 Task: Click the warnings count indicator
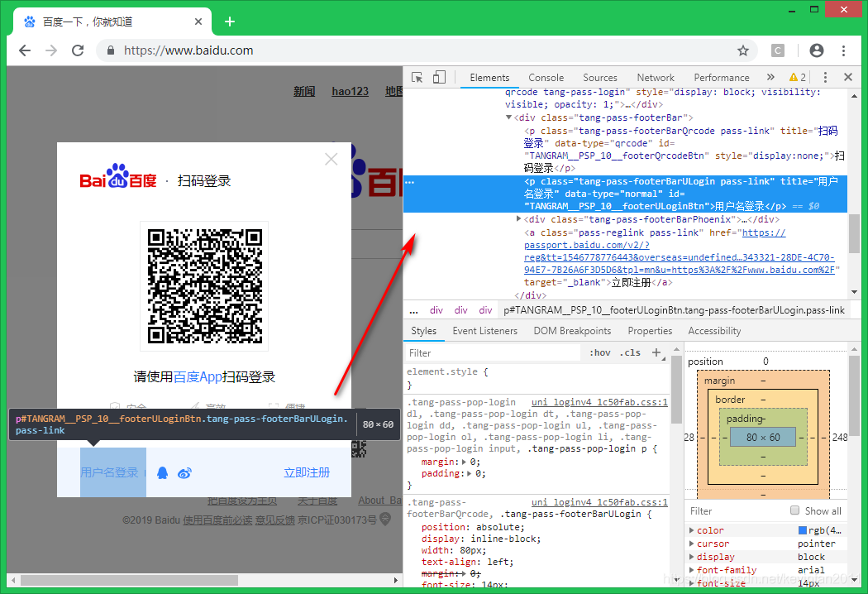(798, 77)
